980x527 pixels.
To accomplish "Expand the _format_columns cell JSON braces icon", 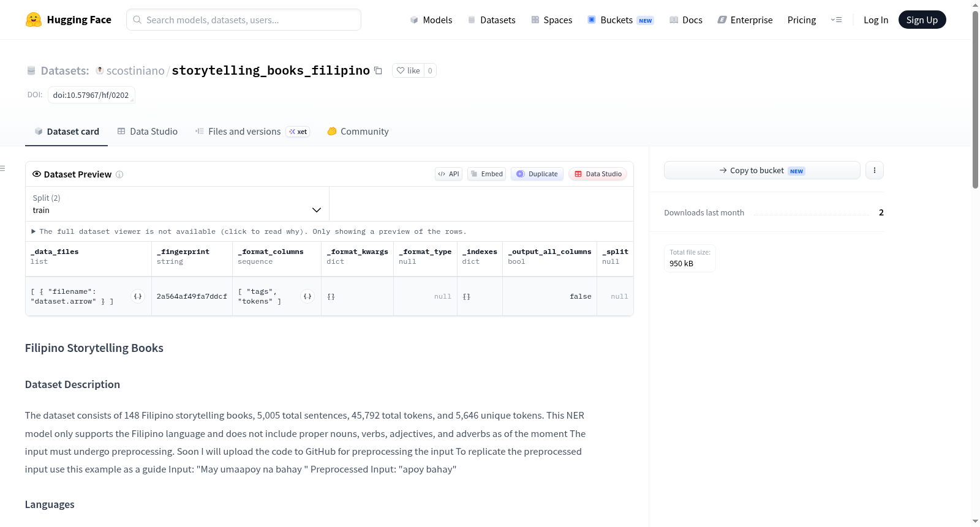I will [307, 296].
